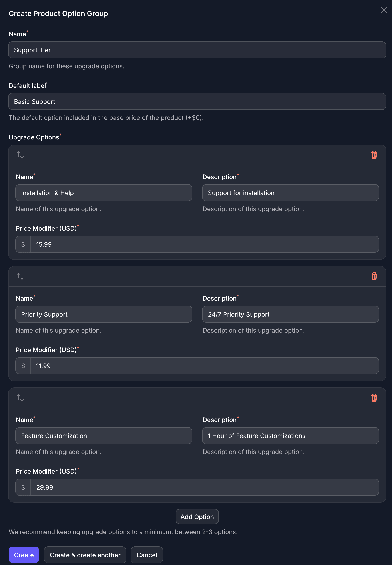The height and width of the screenshot is (565, 392).
Task: Click Create & create another
Action: click(x=85, y=555)
